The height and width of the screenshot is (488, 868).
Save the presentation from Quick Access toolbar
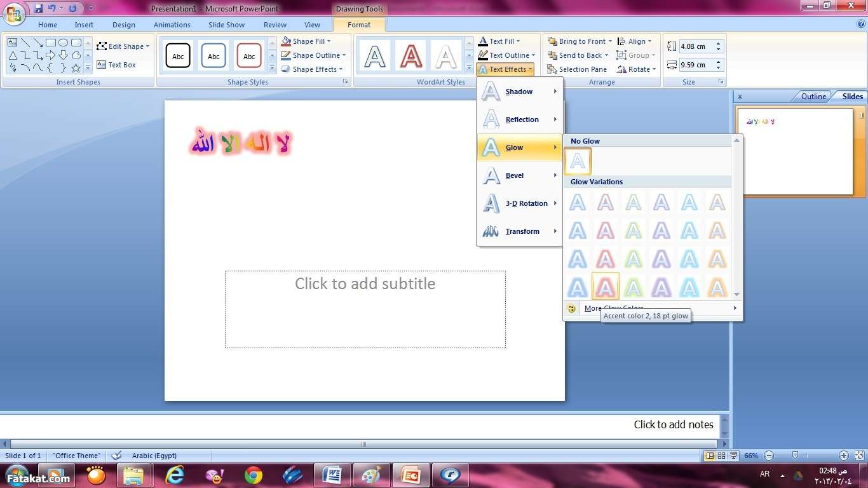click(38, 9)
